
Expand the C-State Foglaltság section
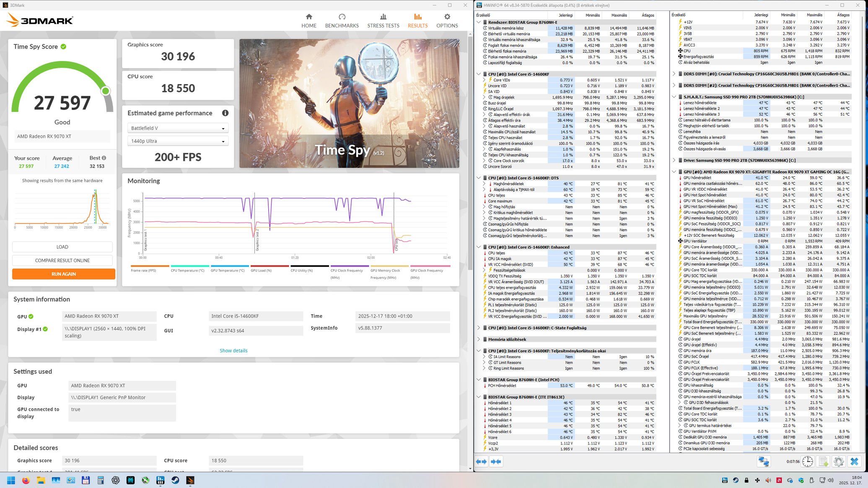pyautogui.click(x=479, y=328)
